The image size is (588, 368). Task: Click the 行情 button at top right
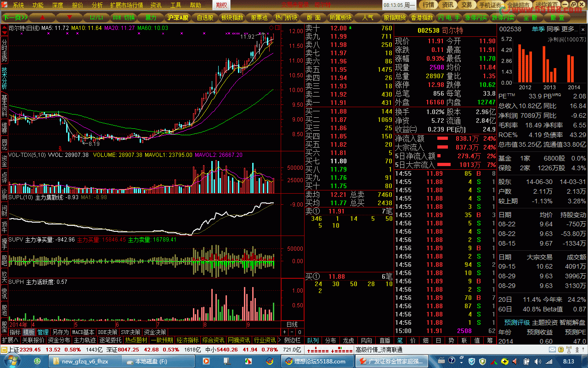pos(428,5)
